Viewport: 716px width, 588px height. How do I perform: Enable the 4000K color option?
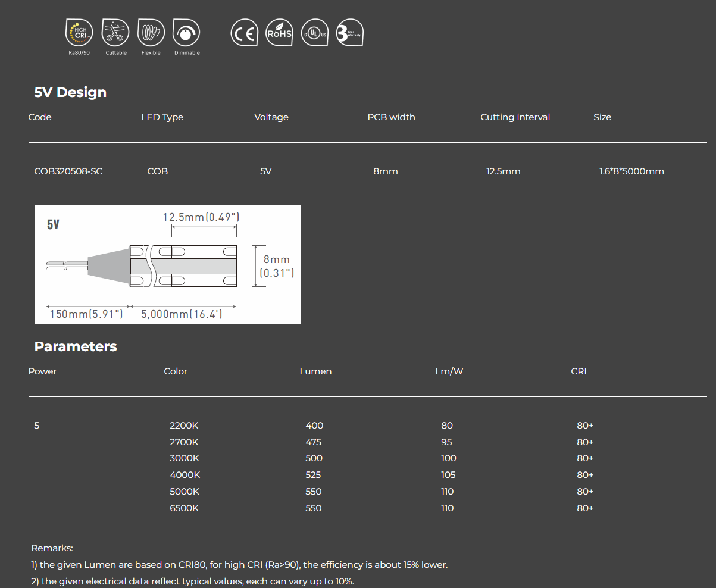coord(185,475)
